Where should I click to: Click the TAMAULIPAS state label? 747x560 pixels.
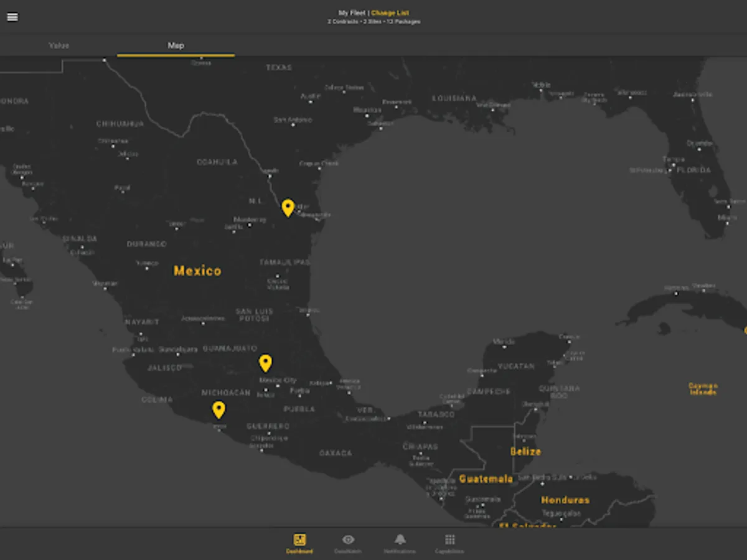284,263
